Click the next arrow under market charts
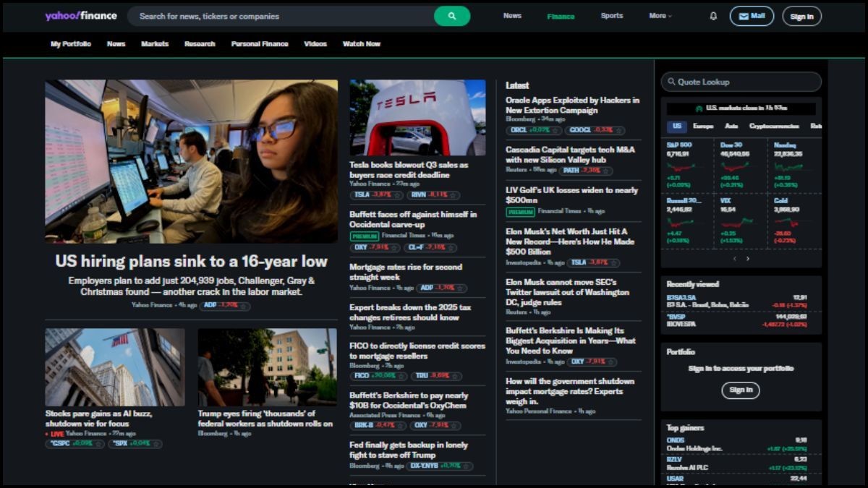This screenshot has height=488, width=868. pyautogui.click(x=748, y=259)
